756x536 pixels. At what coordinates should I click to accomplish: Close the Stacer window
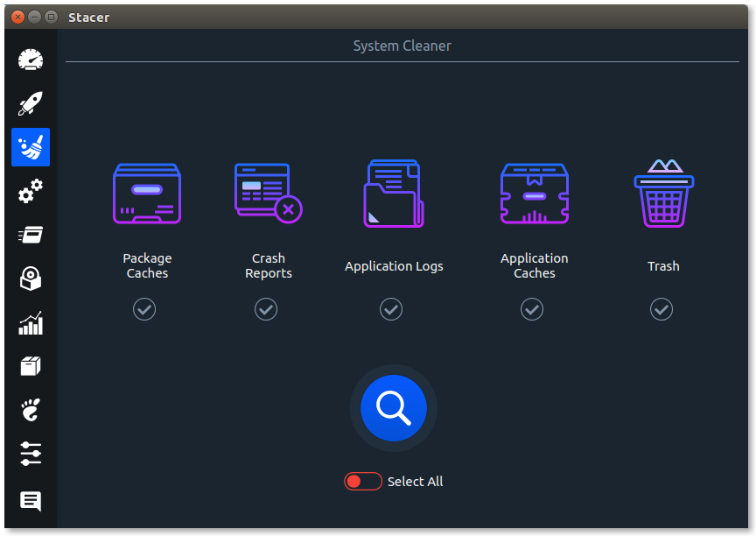(17, 18)
